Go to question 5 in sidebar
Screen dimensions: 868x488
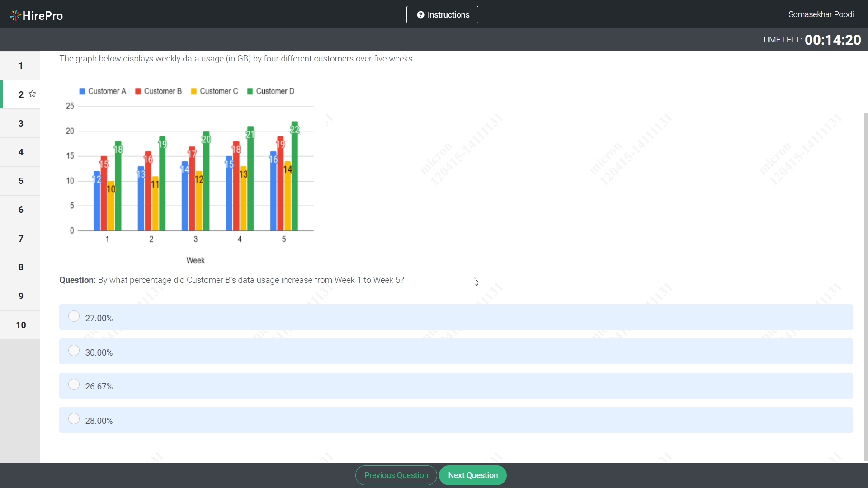(x=20, y=181)
